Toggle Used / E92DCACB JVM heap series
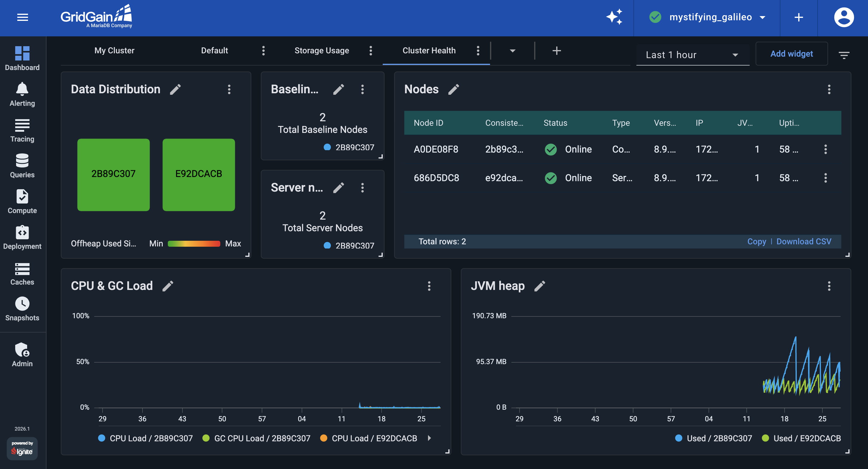This screenshot has height=469, width=868. [x=801, y=438]
